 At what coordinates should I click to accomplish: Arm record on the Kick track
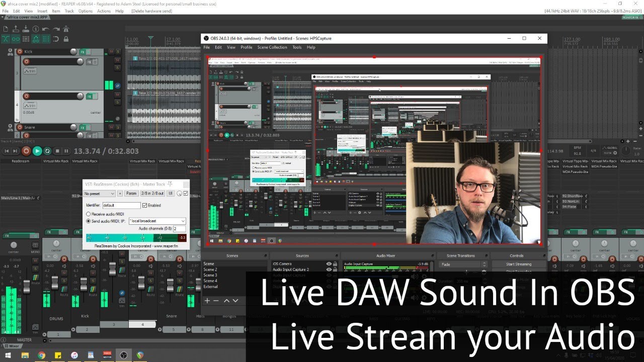(x=20, y=52)
